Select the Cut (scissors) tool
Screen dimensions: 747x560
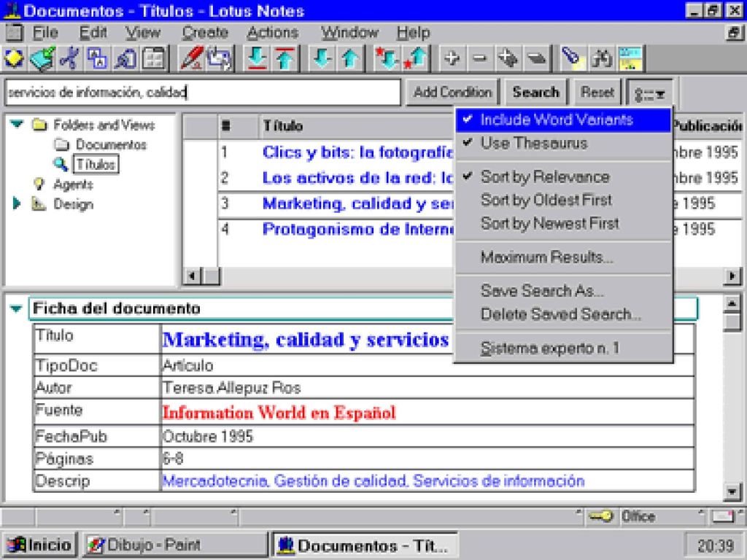69,58
